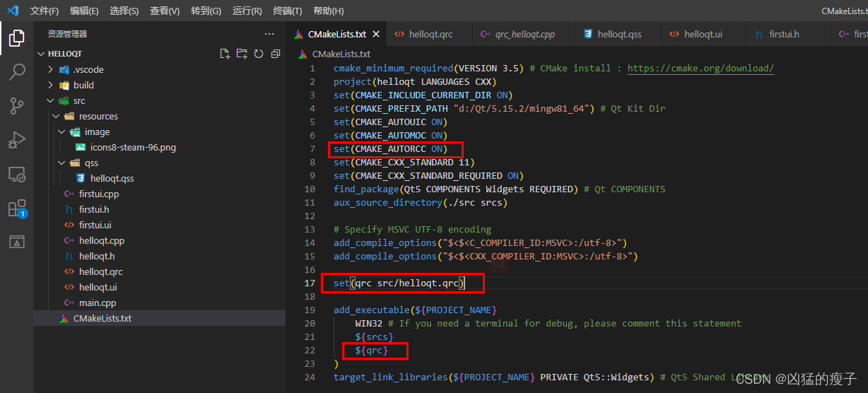
Task: Open firstui.cpp in file tree
Action: (99, 194)
